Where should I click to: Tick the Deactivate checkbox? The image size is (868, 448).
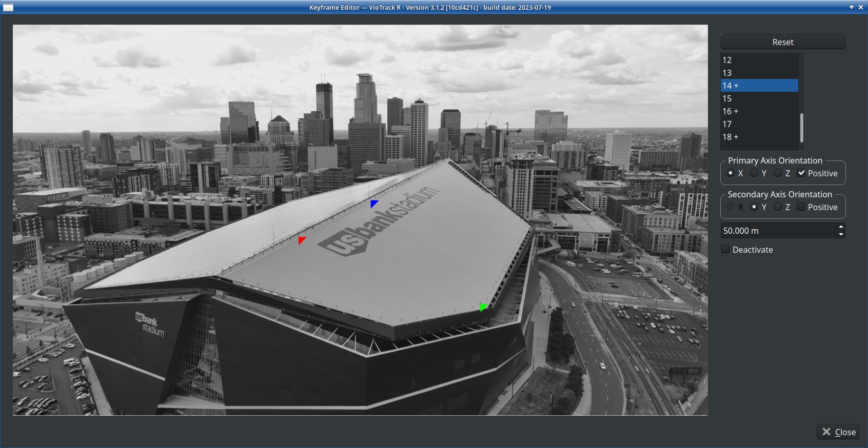coord(725,250)
